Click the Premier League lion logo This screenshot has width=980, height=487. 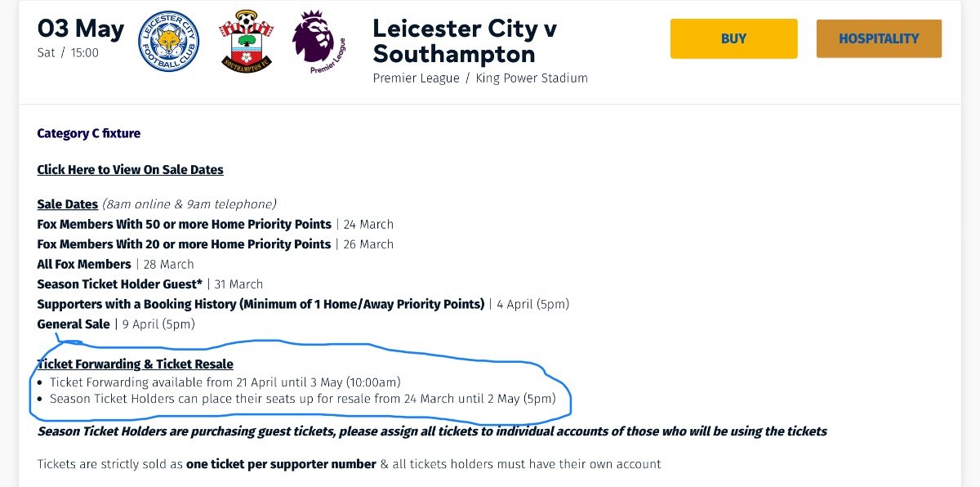(318, 42)
